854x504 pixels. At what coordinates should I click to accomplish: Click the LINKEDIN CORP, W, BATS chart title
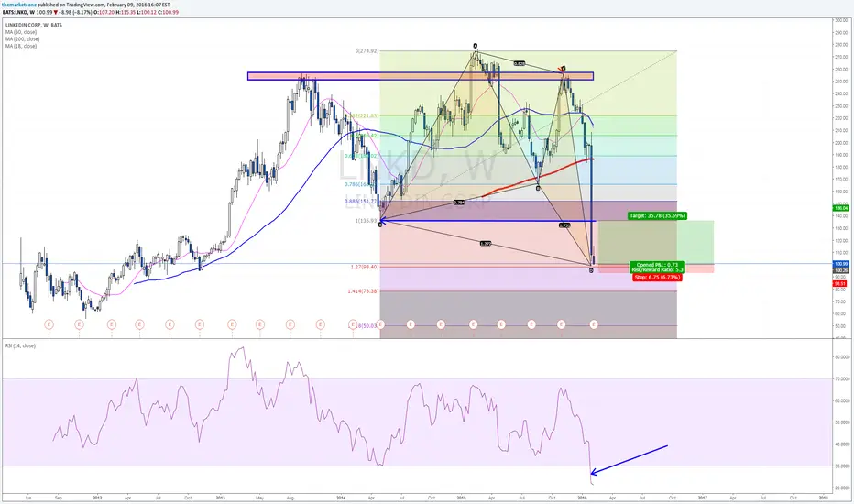(34, 25)
